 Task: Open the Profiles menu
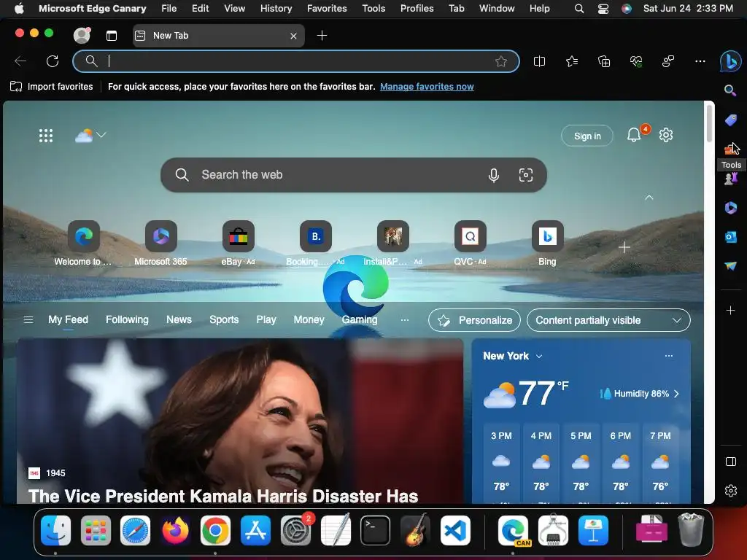(x=417, y=8)
